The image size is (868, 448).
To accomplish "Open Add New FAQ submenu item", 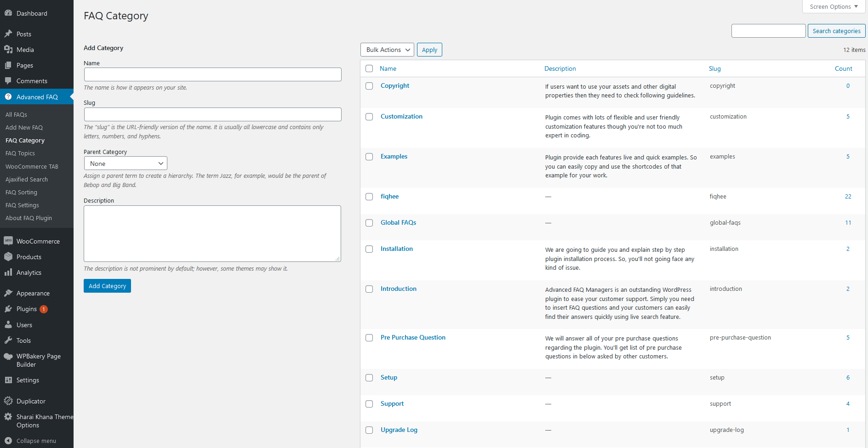I will (24, 127).
